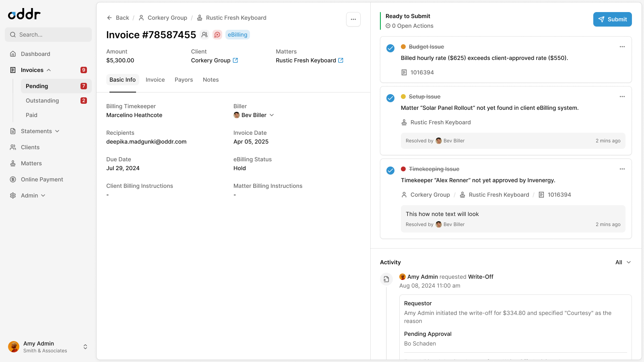Click the red Timekeeping Issue severity dot
Screen dimensions: 644x362
403,169
